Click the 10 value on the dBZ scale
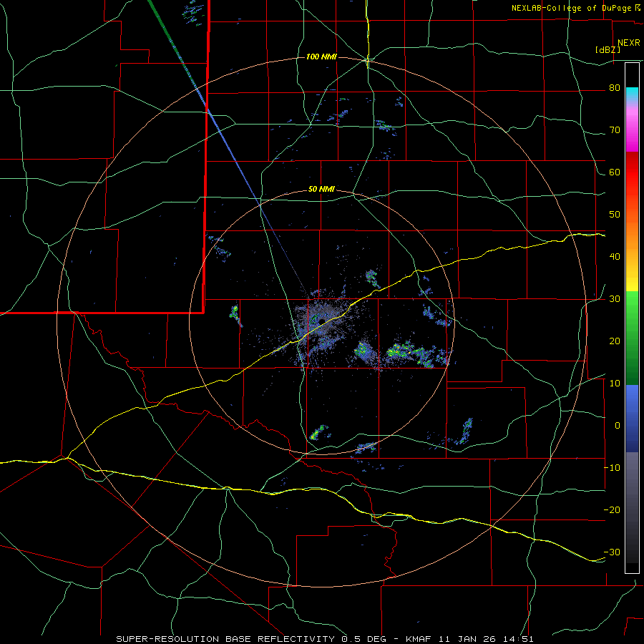This screenshot has height=644, width=644. pyautogui.click(x=615, y=384)
